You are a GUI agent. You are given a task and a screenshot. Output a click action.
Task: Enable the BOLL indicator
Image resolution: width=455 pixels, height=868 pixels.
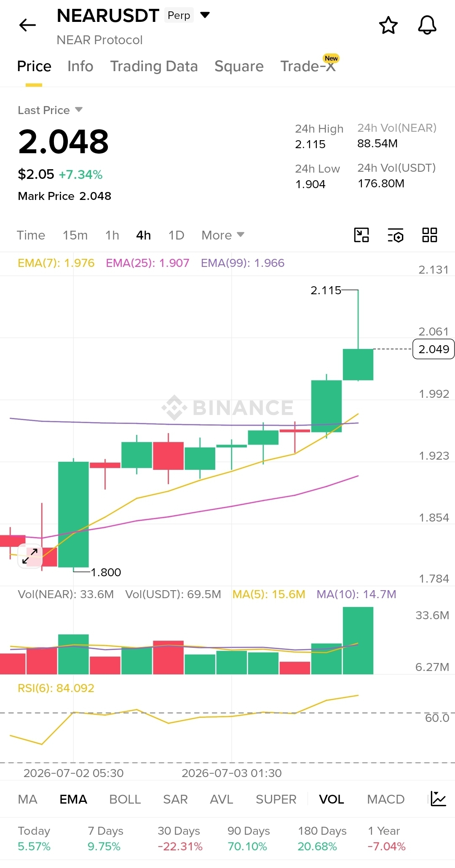coord(125,799)
